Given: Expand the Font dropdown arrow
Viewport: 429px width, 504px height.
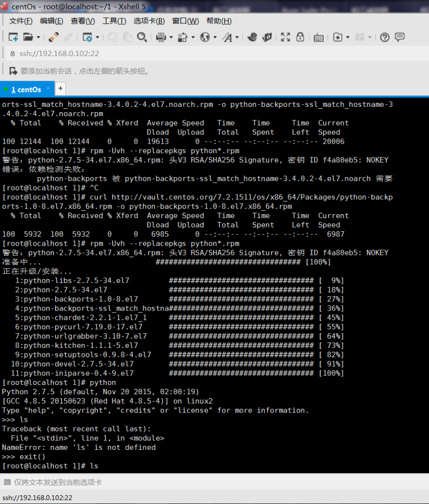Looking at the screenshot, I should coord(237,37).
